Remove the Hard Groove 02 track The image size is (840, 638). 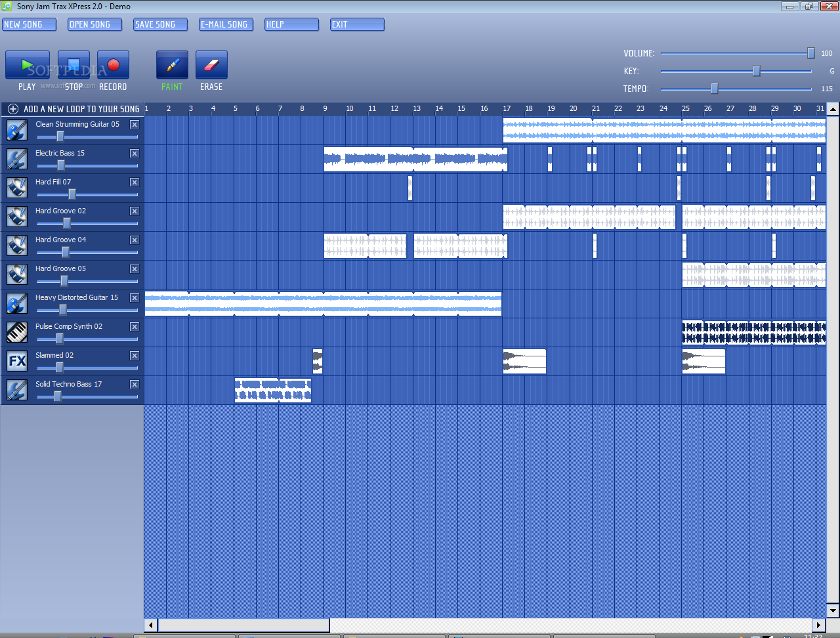pos(135,211)
